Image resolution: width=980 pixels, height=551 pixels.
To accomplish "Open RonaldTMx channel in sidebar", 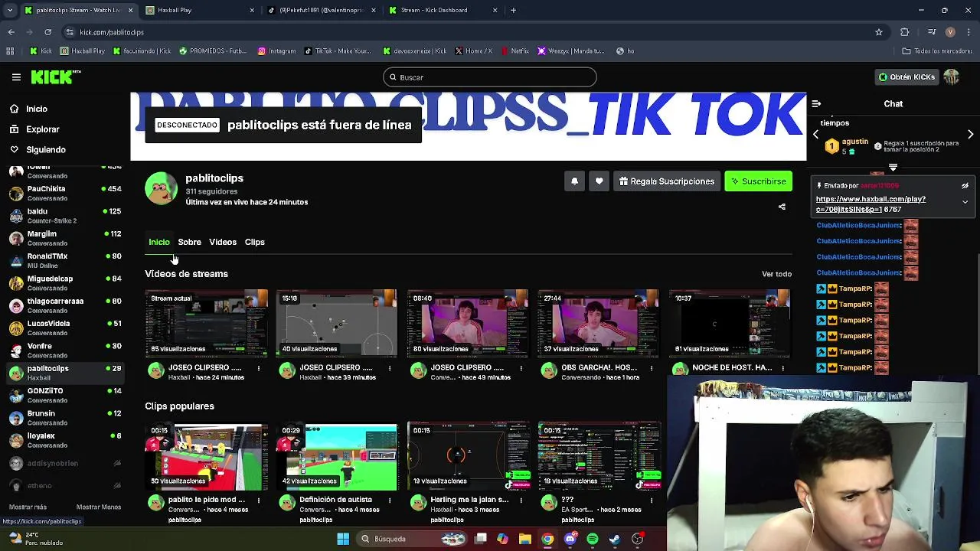I will click(x=65, y=260).
